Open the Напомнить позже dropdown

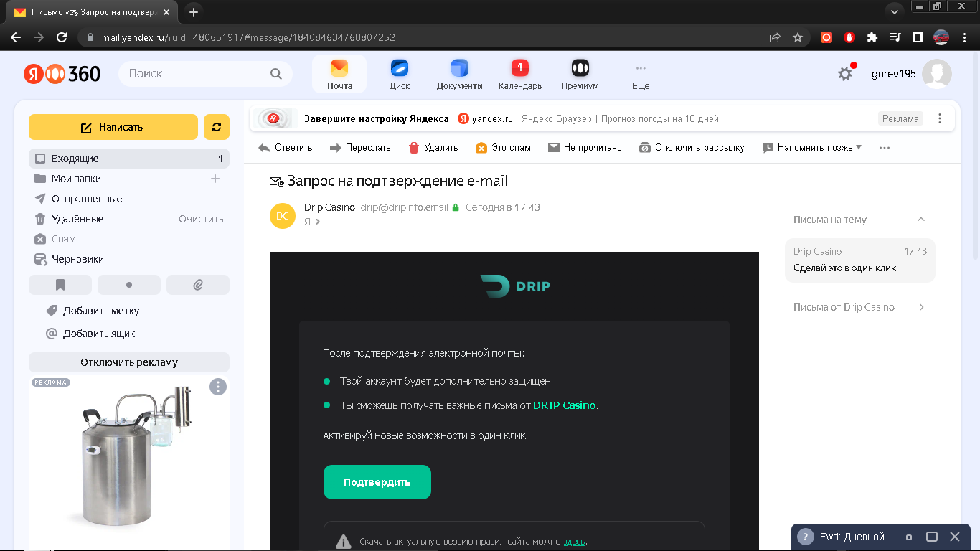[x=811, y=147]
